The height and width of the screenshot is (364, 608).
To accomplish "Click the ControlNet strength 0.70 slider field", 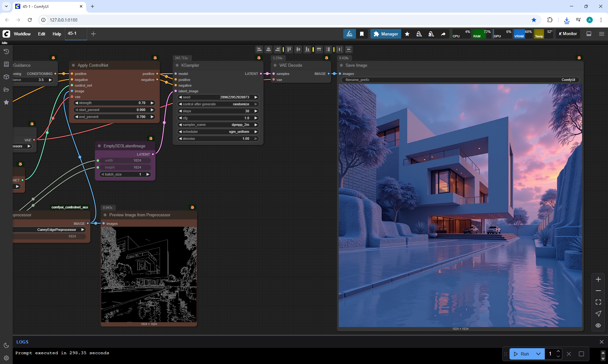I will point(114,103).
